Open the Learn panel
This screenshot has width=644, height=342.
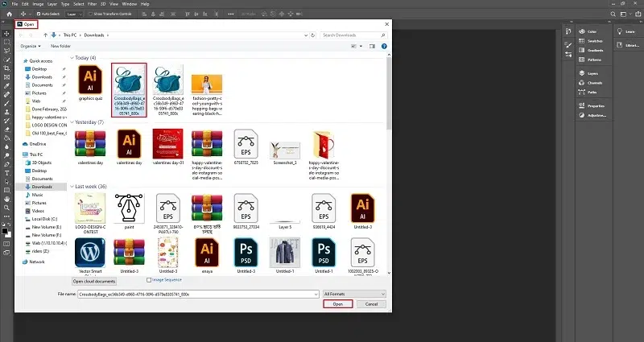[x=626, y=31]
